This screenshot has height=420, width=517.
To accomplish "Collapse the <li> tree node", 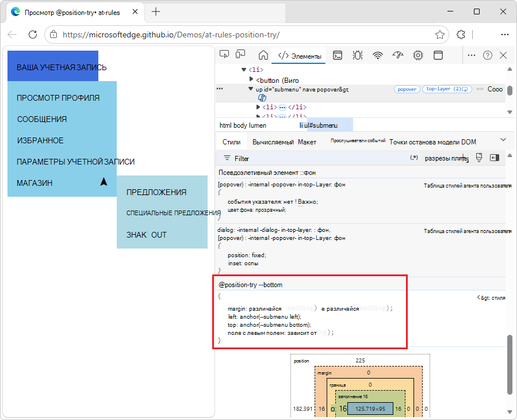I will pos(244,70).
